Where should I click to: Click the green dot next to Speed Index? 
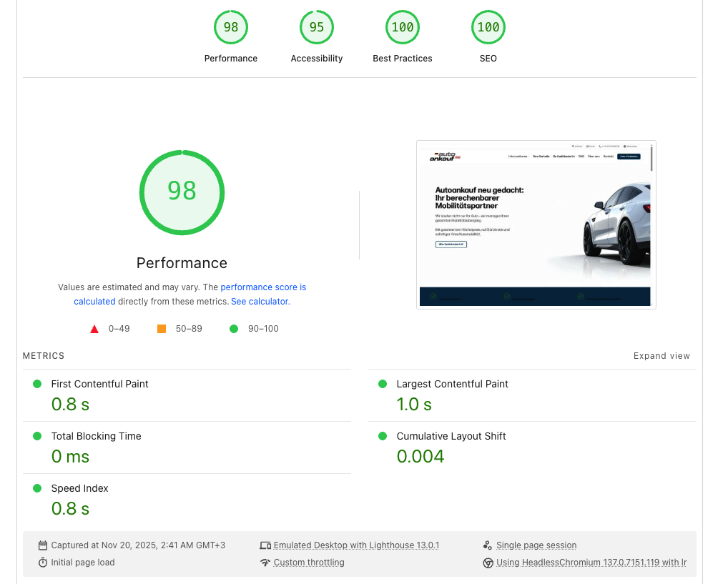coord(36,488)
